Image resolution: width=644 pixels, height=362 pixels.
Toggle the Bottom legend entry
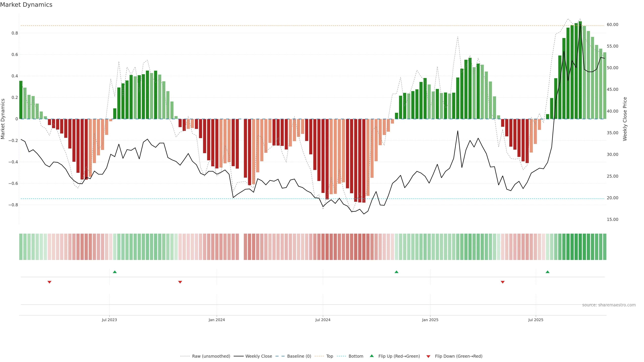coord(356,356)
